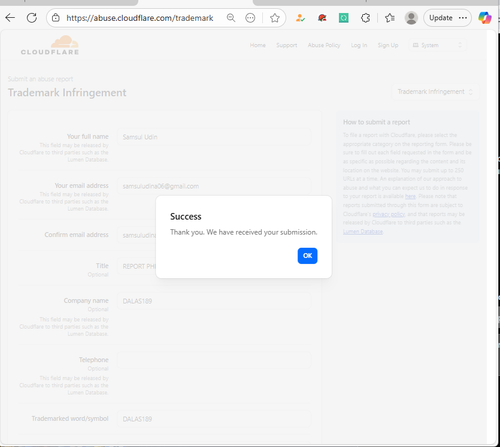The height and width of the screenshot is (447, 500).
Task: Go to Support in the navigation
Action: click(x=287, y=45)
